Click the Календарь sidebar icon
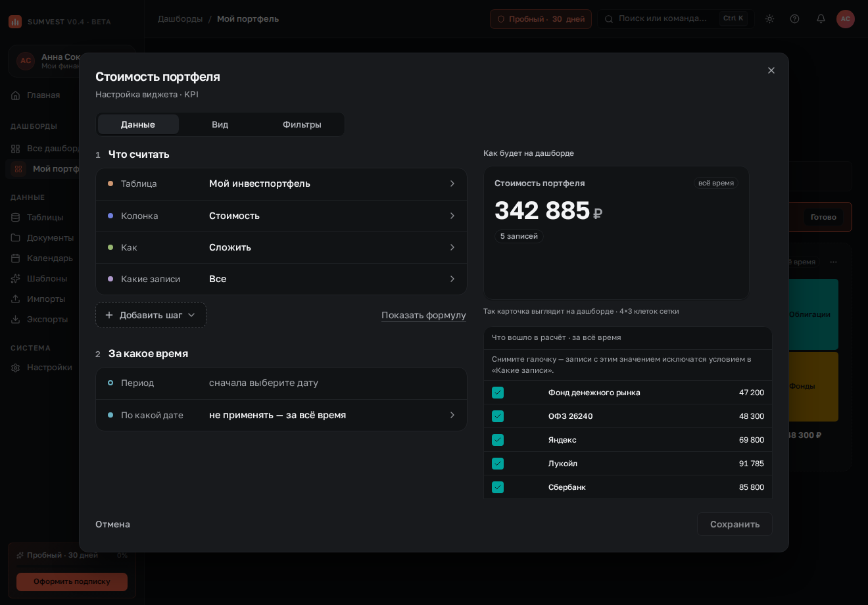The width and height of the screenshot is (868, 605). (15, 258)
